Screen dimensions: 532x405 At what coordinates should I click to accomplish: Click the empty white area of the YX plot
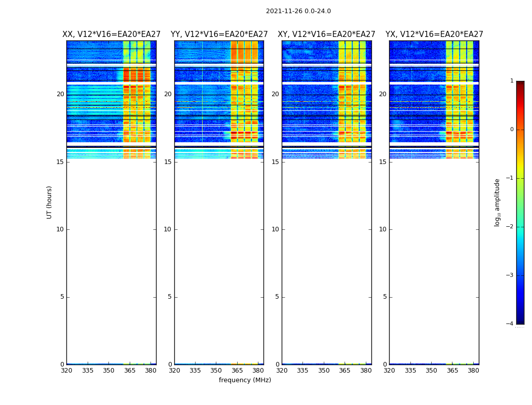(434, 253)
